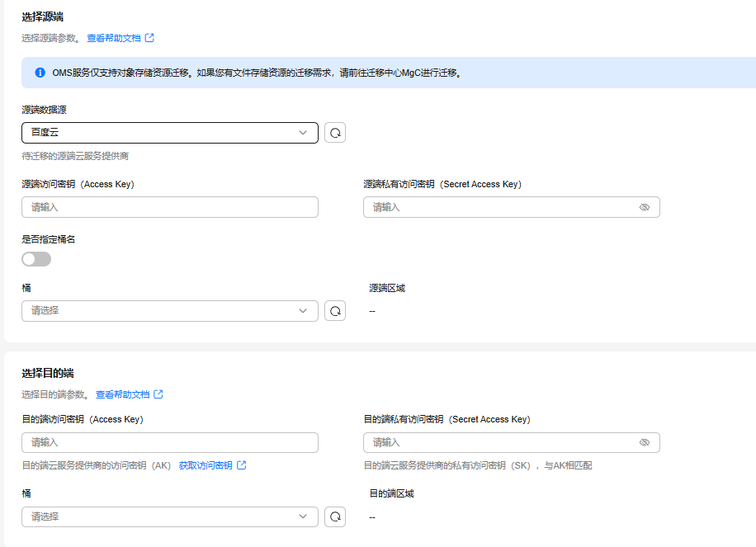Screen dimensions: 756x547
Task: Click the 与AK相匹配 hint text
Action: click(x=568, y=465)
